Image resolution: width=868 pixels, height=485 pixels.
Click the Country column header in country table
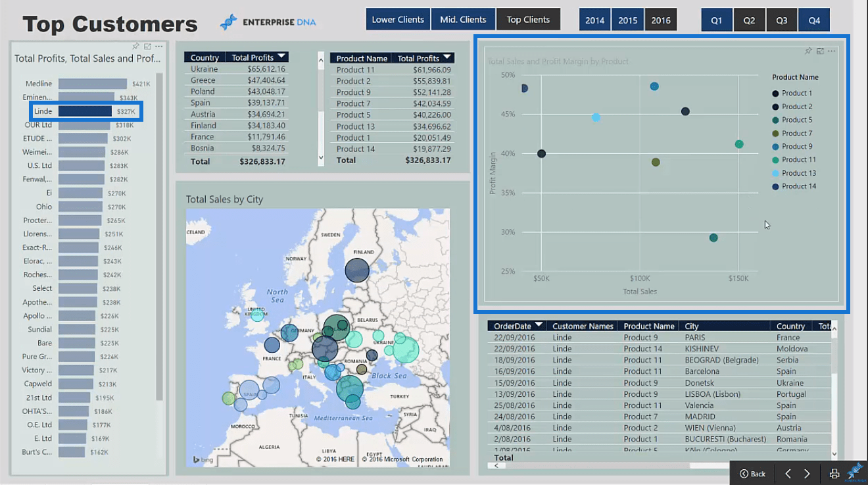click(205, 57)
